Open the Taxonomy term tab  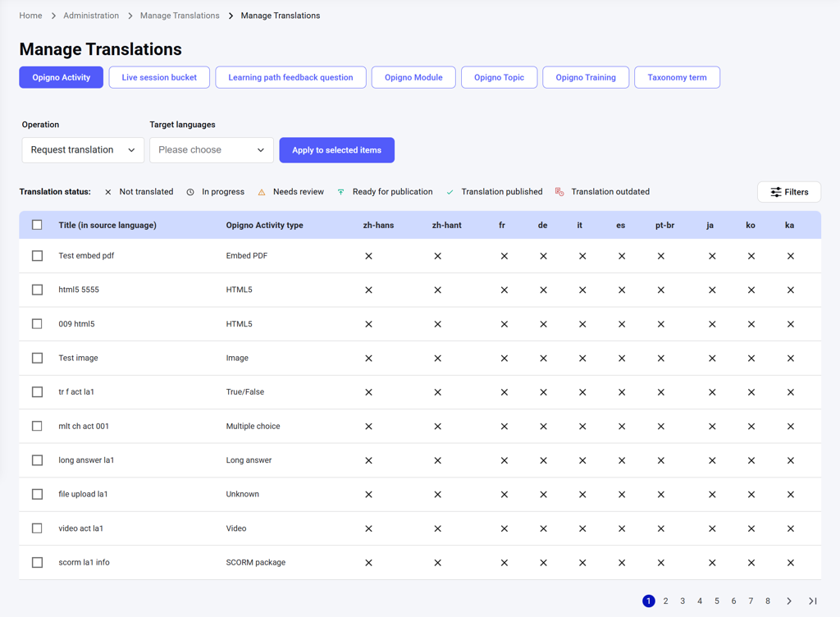tap(677, 77)
